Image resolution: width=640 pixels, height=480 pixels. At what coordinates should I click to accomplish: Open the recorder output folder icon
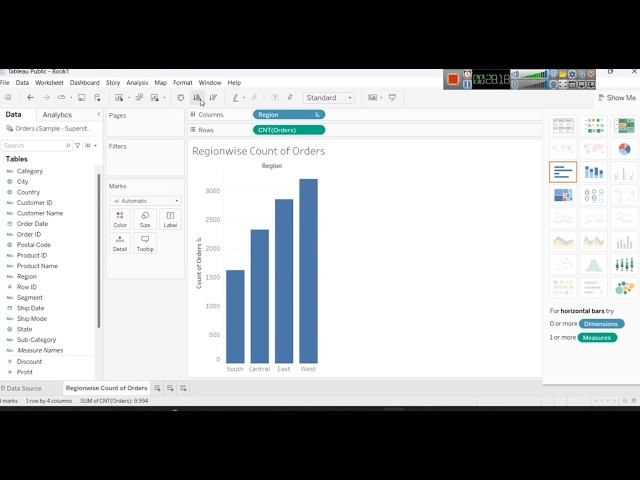click(x=562, y=74)
